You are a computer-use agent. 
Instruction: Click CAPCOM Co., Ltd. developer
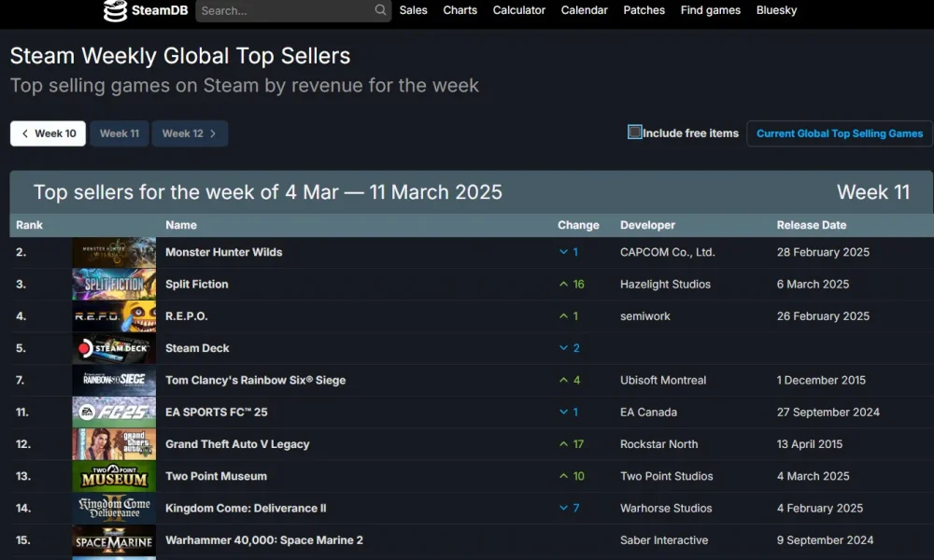(667, 252)
